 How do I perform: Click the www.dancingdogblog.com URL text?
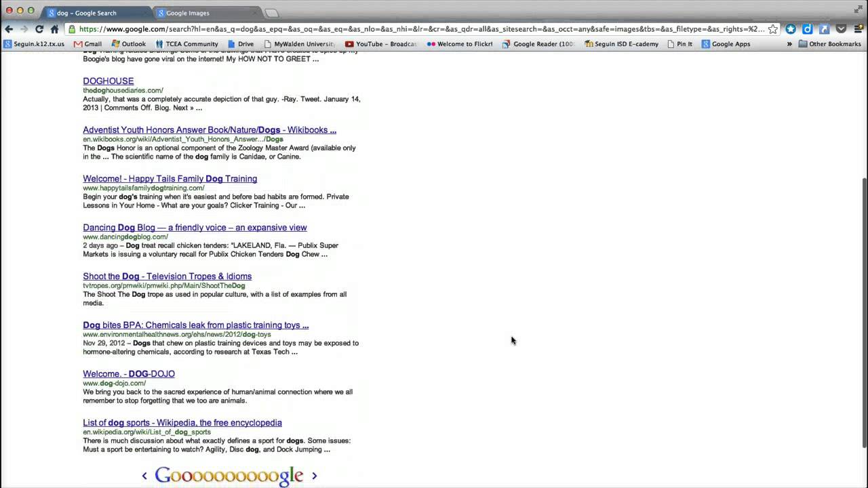tap(125, 237)
